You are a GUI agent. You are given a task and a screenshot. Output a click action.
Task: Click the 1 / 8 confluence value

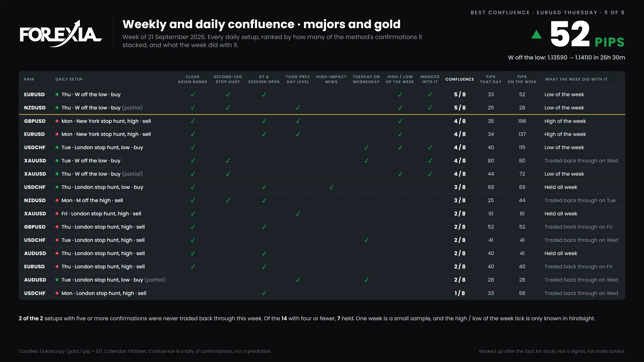[460, 293]
